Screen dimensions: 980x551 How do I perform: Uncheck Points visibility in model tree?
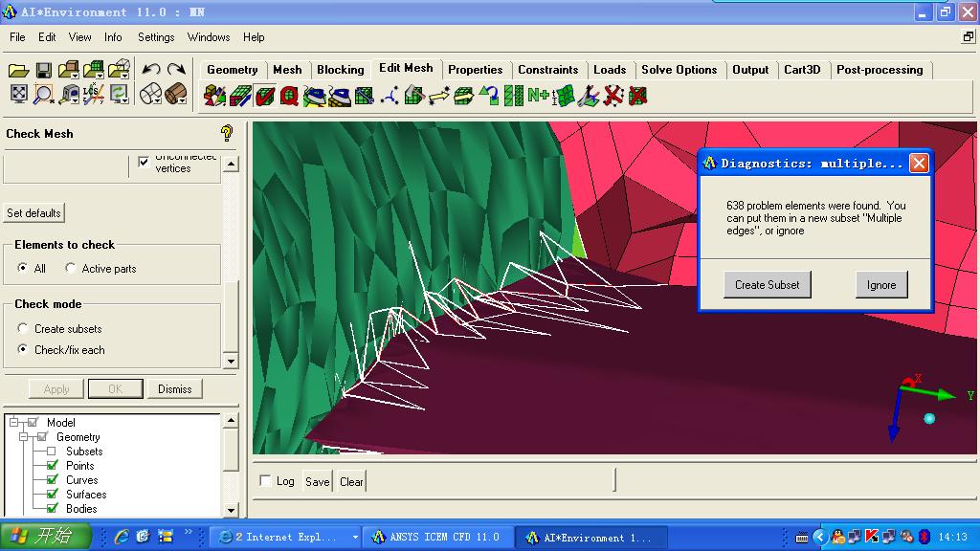pyautogui.click(x=53, y=466)
